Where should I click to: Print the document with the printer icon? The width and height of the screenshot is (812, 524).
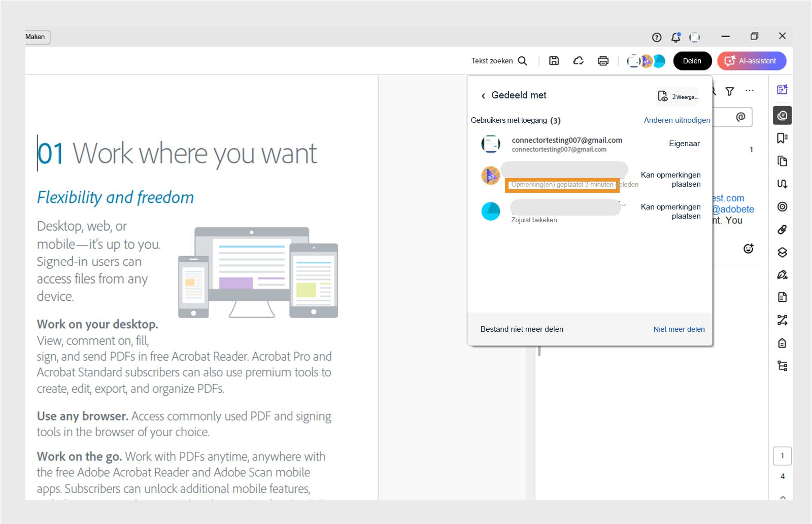(x=603, y=61)
